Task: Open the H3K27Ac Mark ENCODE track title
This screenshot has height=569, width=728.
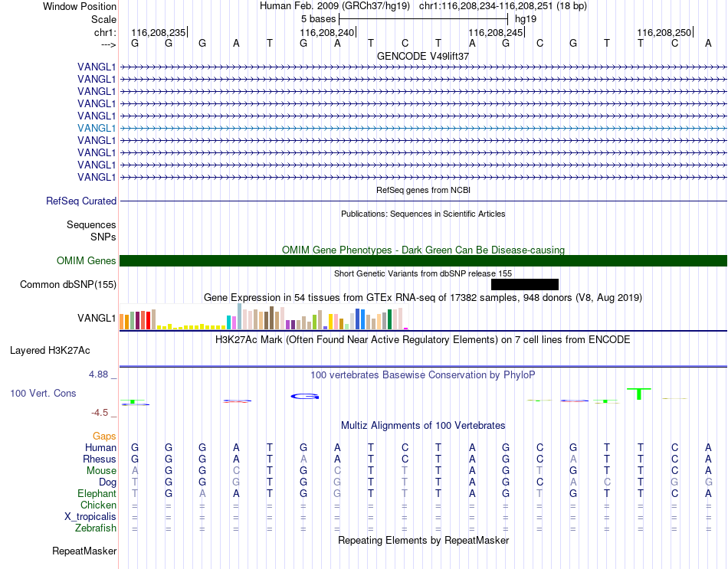Action: tap(423, 340)
